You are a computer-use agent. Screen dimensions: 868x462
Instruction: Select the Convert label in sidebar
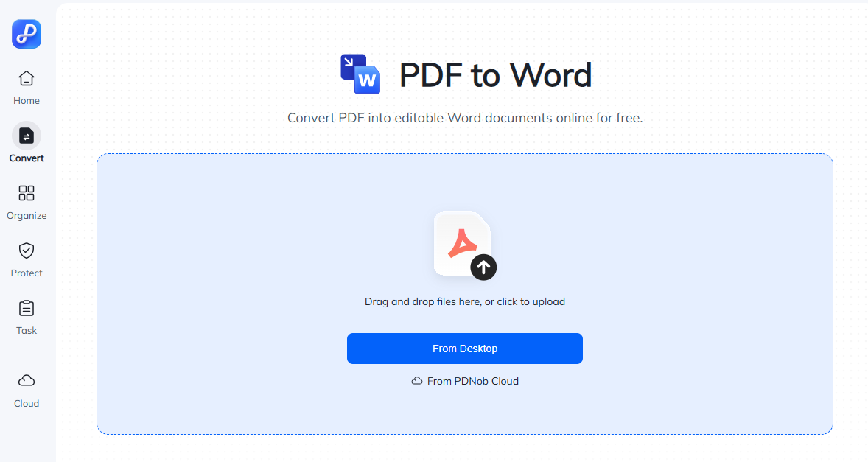click(26, 158)
